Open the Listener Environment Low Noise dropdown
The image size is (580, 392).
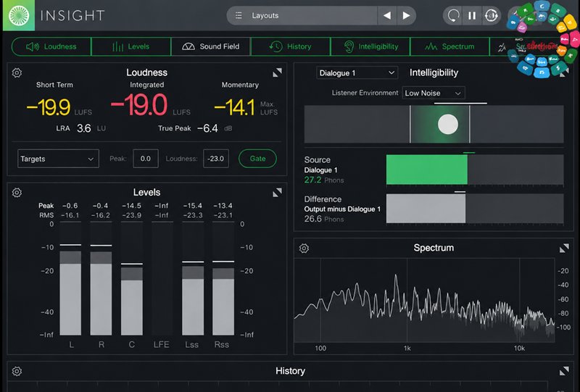[433, 93]
